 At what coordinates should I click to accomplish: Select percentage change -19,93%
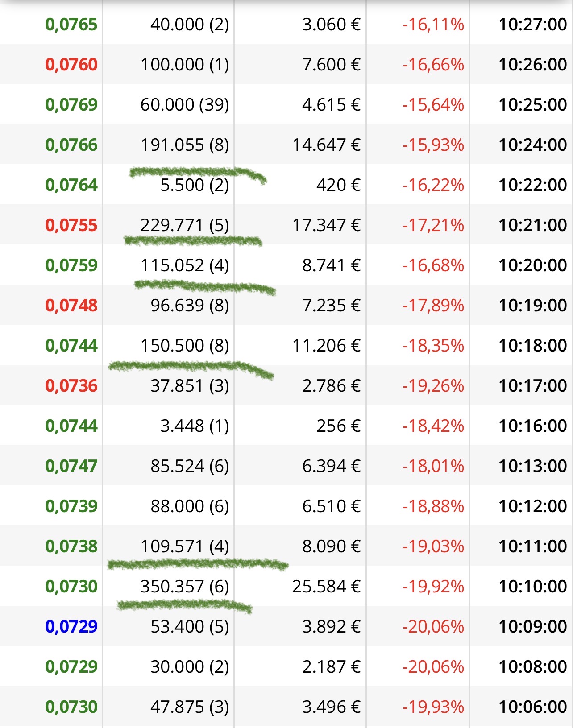coord(433,707)
